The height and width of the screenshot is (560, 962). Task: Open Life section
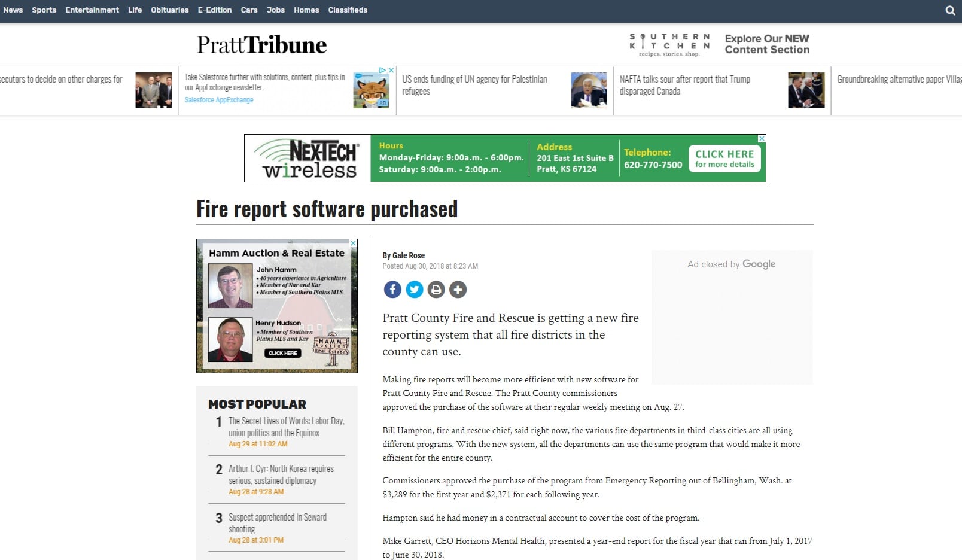135,10
